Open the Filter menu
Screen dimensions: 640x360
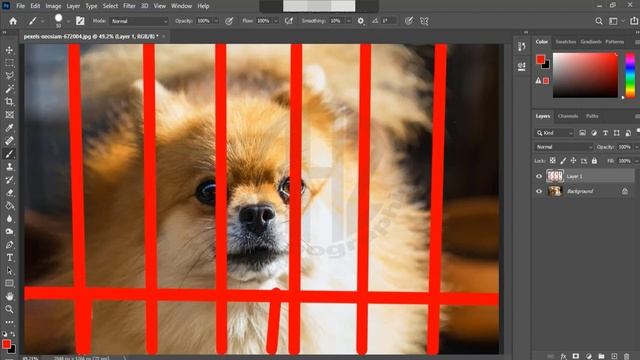click(129, 6)
